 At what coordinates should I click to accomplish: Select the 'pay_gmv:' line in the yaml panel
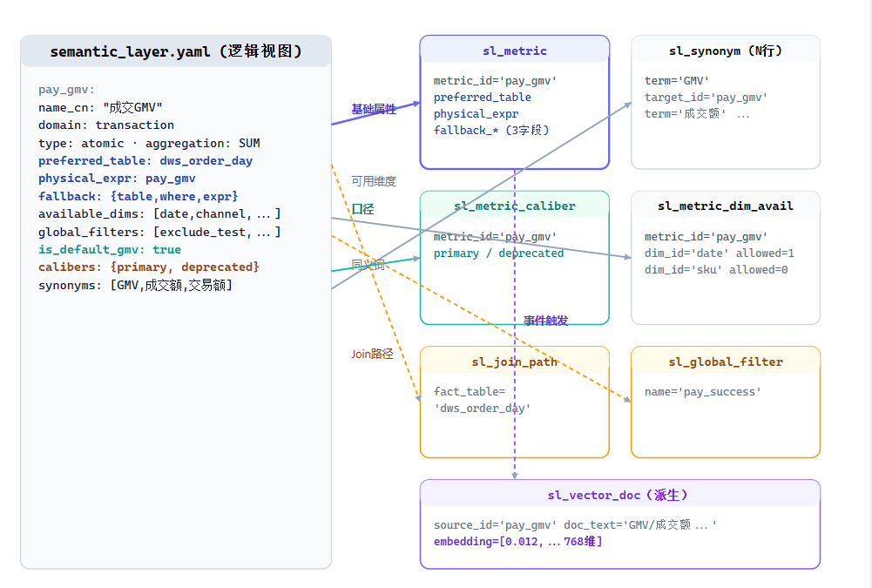coord(66,90)
